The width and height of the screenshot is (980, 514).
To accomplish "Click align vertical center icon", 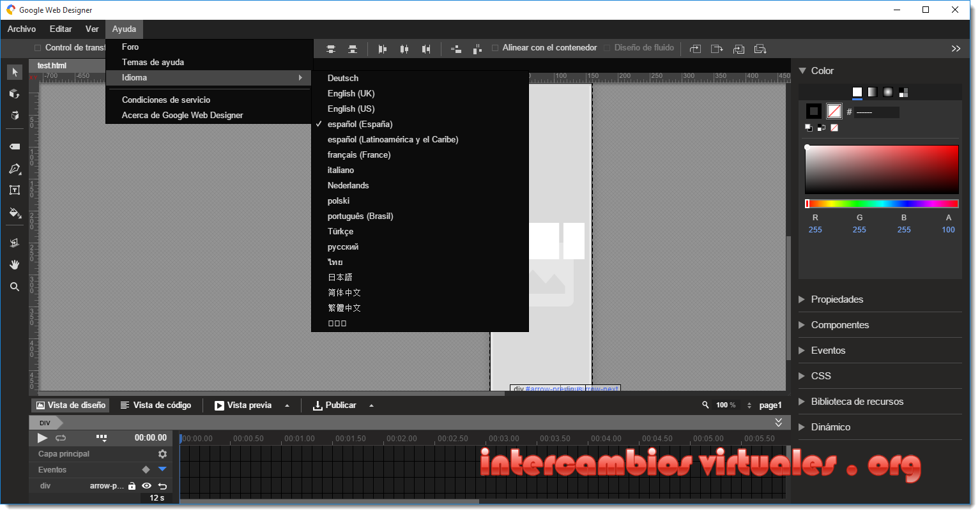I will pos(331,49).
